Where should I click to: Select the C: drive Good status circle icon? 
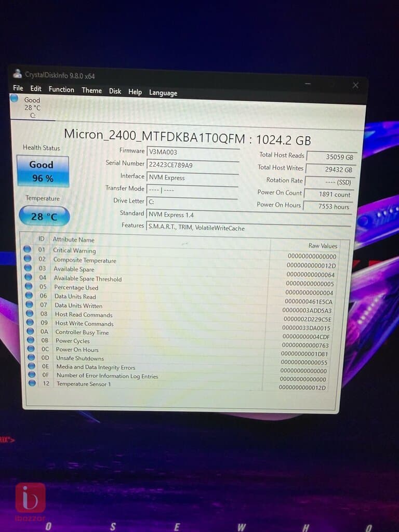[14, 98]
